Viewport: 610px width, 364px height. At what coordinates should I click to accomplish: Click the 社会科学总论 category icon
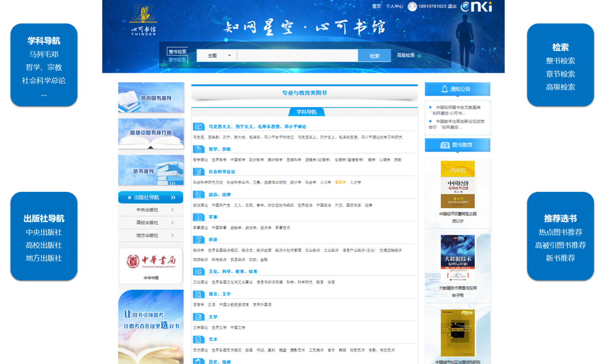[199, 172]
